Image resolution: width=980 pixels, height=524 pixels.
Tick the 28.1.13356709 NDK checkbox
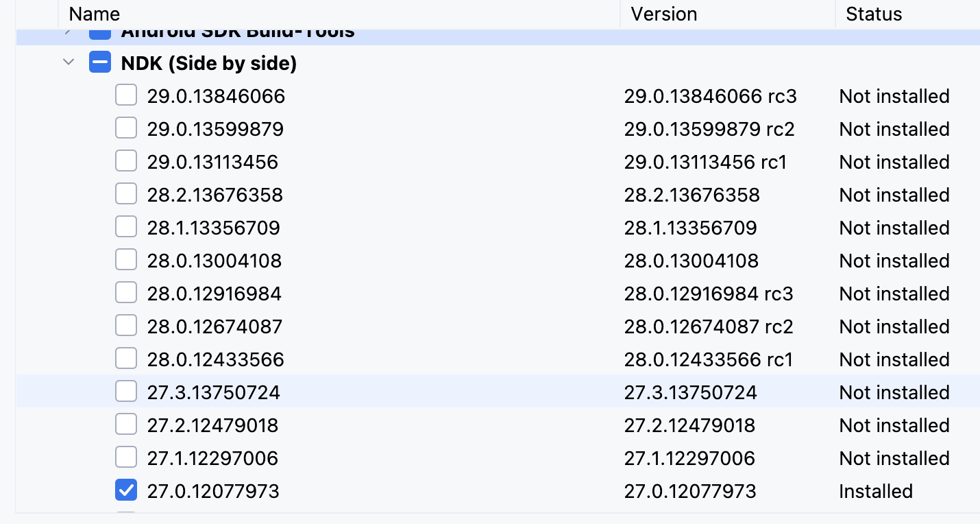pyautogui.click(x=126, y=227)
